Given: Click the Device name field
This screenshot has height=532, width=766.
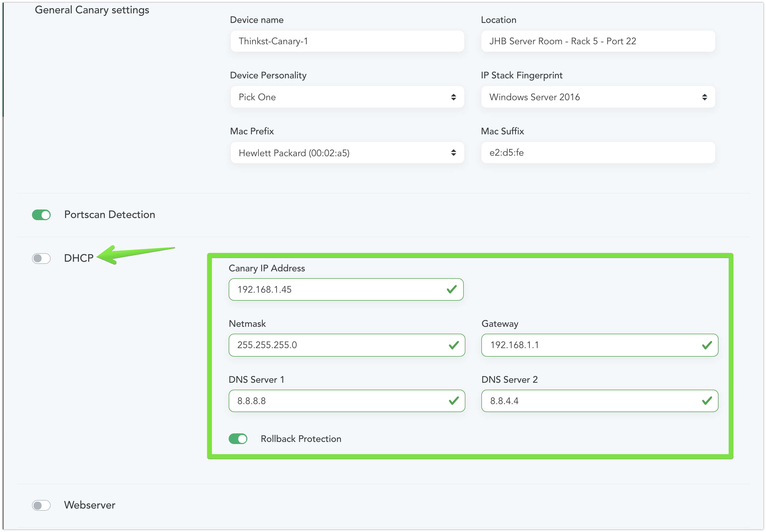Looking at the screenshot, I should click(347, 41).
